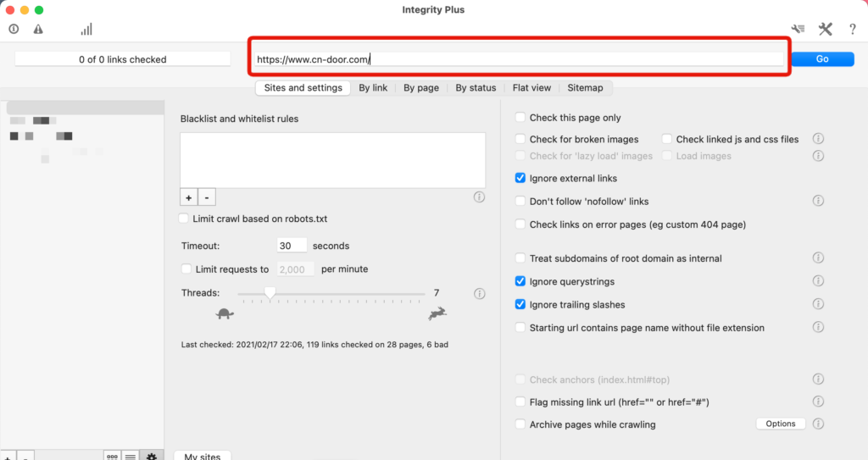
Task: Click the question mark help icon
Action: coord(853,30)
